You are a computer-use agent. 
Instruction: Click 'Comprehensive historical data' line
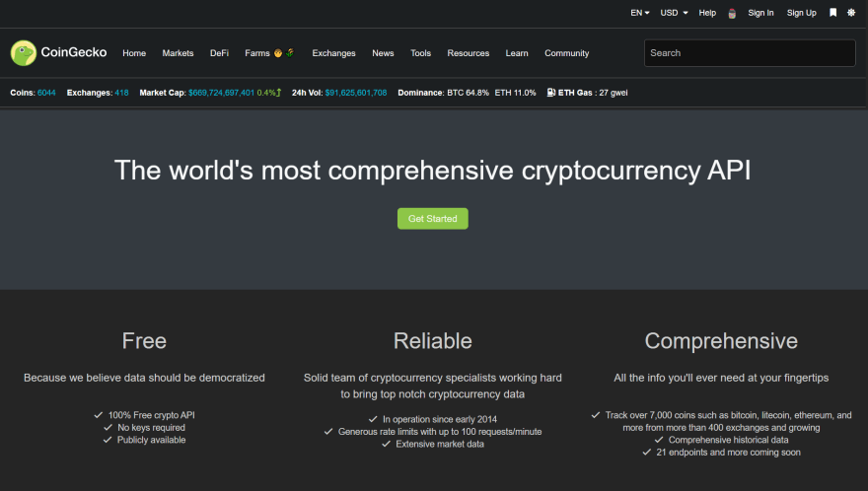721,440
